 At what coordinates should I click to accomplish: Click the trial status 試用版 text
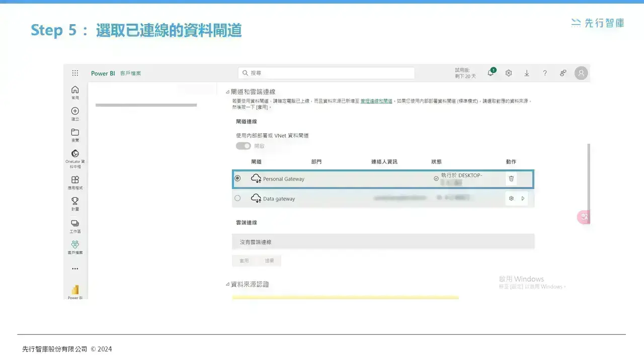pyautogui.click(x=465, y=73)
